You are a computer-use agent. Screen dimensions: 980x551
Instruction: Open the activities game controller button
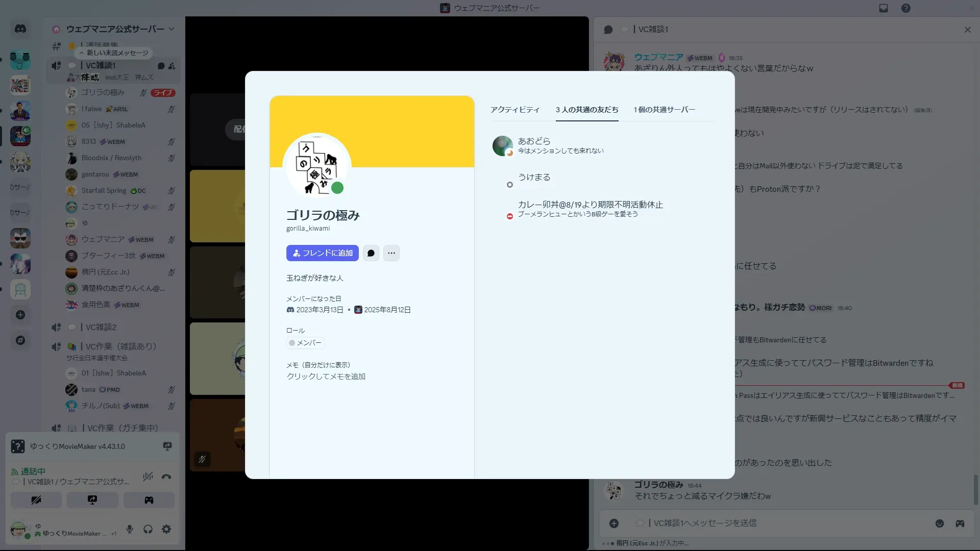tap(149, 500)
